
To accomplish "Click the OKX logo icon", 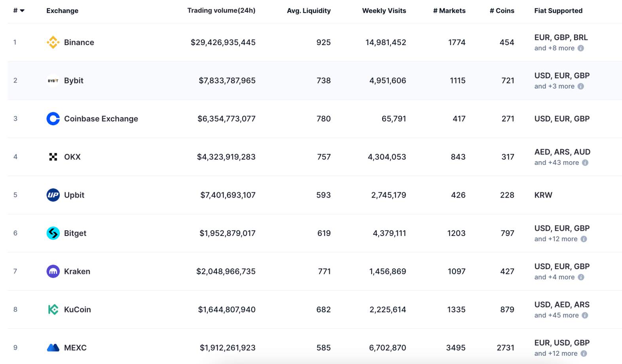I will [53, 157].
